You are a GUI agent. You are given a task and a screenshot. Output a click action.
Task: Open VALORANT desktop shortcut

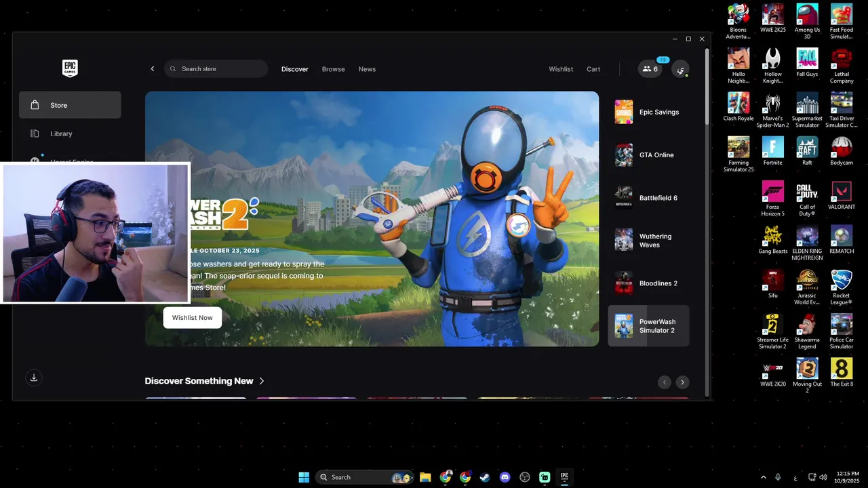pyautogui.click(x=842, y=195)
